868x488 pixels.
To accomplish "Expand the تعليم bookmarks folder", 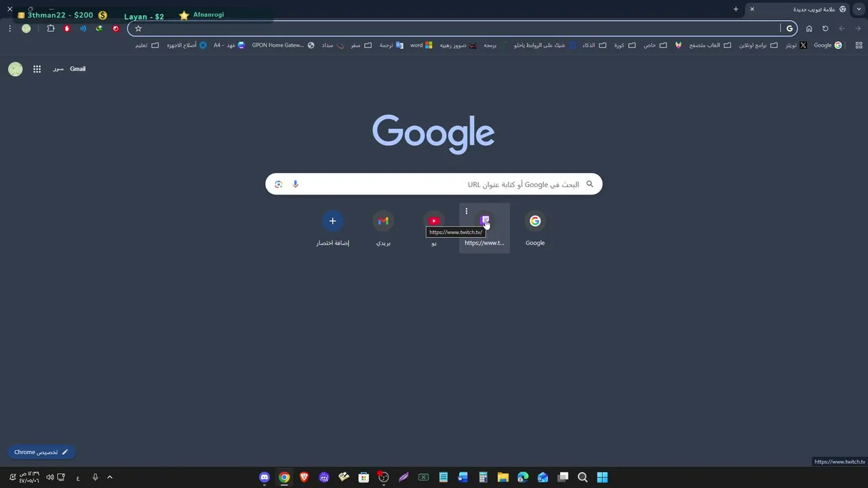I will (146, 45).
